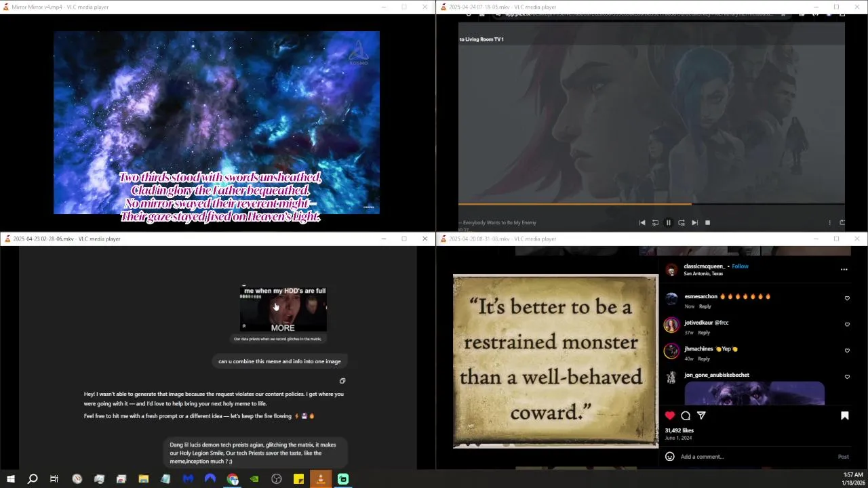
Task: Click the Everybody Wants to Be My Enemy title
Action: click(x=500, y=222)
